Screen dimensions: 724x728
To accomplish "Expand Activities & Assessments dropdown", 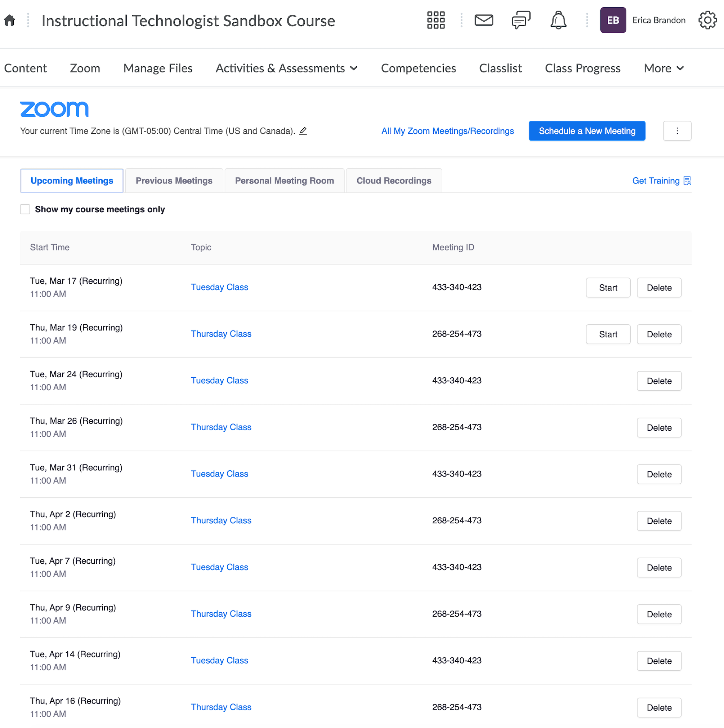I will click(286, 68).
